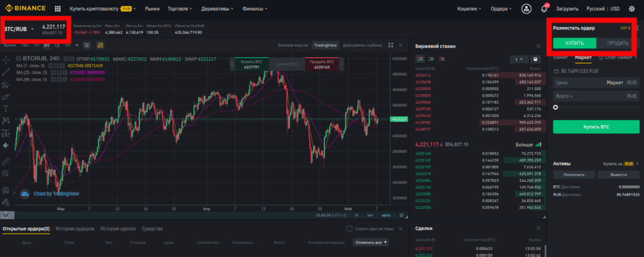644x257 pixels.
Task: Open the user profile icon
Action: pyautogui.click(x=526, y=9)
